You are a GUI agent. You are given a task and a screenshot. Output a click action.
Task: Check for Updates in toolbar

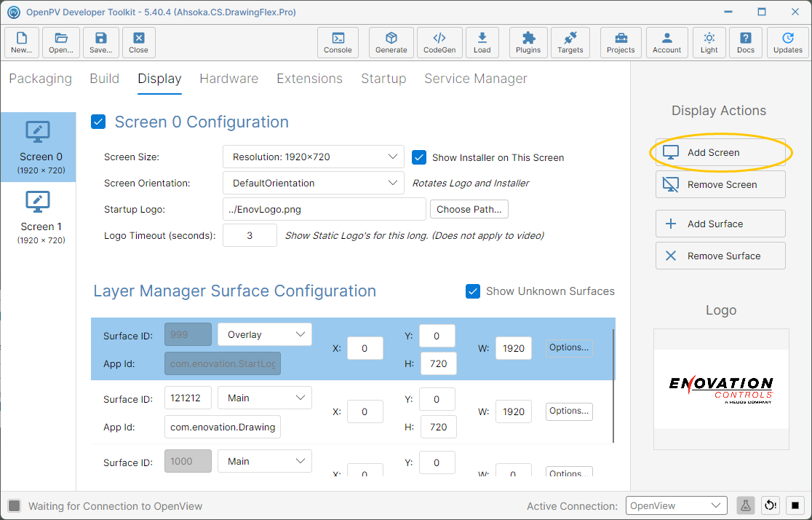click(x=788, y=42)
